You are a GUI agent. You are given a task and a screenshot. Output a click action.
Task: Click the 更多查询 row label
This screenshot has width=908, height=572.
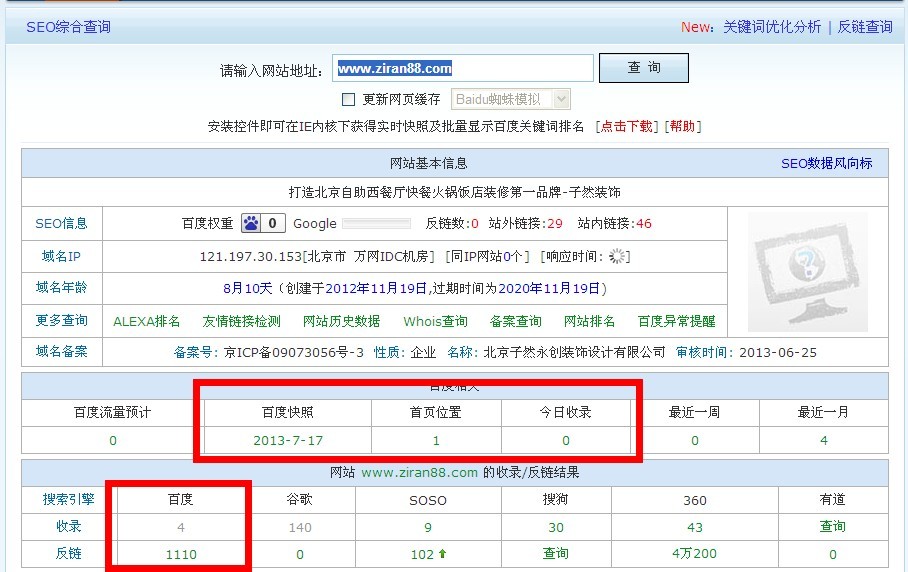tap(61, 321)
